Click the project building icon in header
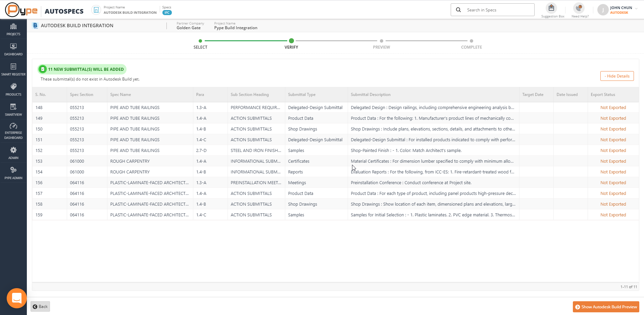 point(96,10)
